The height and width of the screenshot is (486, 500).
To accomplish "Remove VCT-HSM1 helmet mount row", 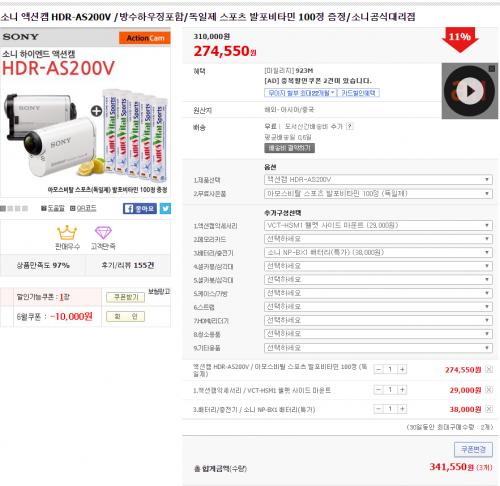I will pyautogui.click(x=489, y=390).
